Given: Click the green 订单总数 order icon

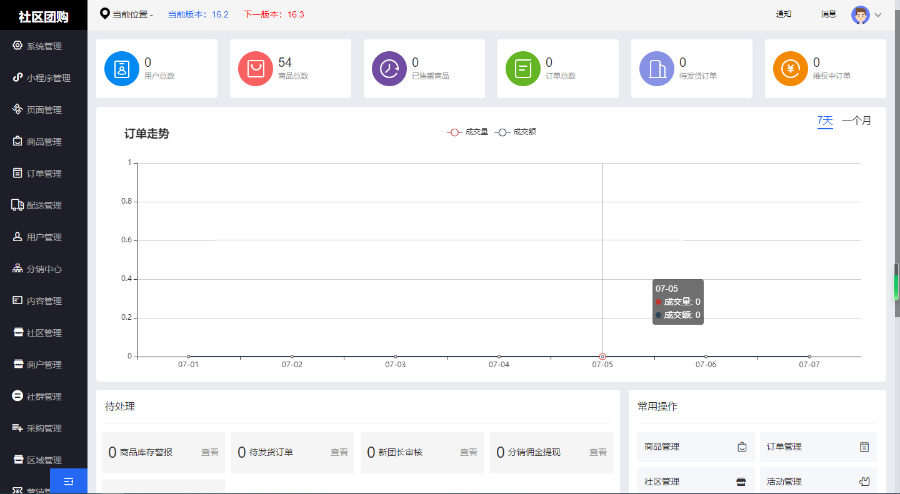Looking at the screenshot, I should point(523,69).
